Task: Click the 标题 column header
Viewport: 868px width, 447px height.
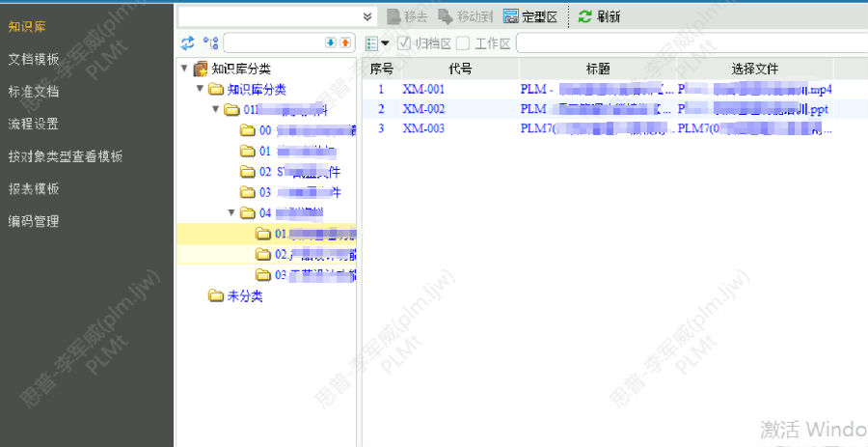Action: [597, 69]
